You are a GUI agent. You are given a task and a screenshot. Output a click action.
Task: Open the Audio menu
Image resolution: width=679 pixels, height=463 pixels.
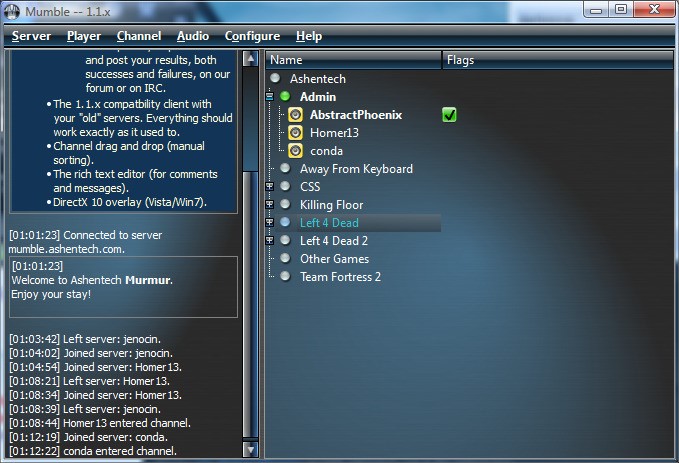[x=193, y=36]
